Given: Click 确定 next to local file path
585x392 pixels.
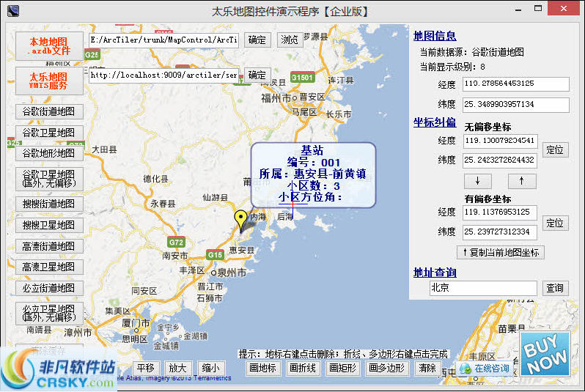Looking at the screenshot, I should [x=257, y=40].
